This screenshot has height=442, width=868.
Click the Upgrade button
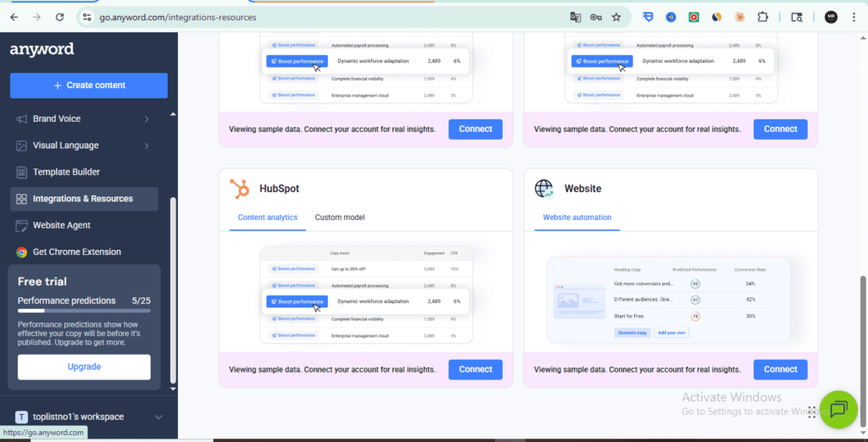point(84,367)
